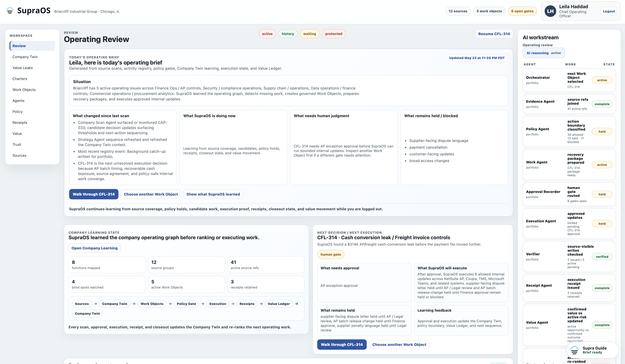625x364 pixels.
Task: Navigate to Agents section
Action: (x=32, y=101)
